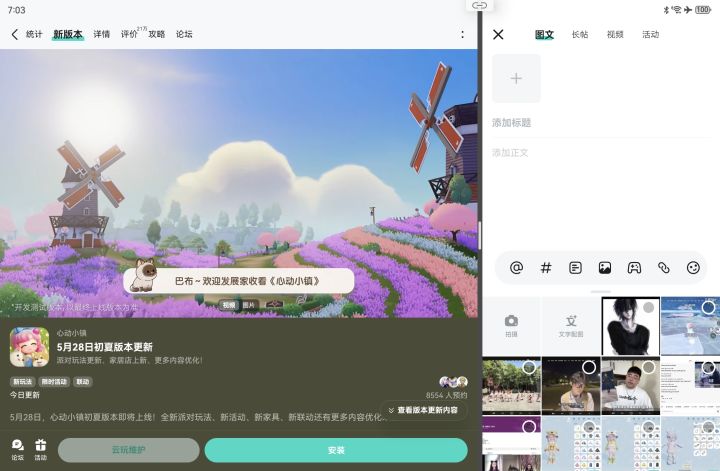Select the pink-haired character screenshot circle
This screenshot has height=471, width=720.
point(708,426)
